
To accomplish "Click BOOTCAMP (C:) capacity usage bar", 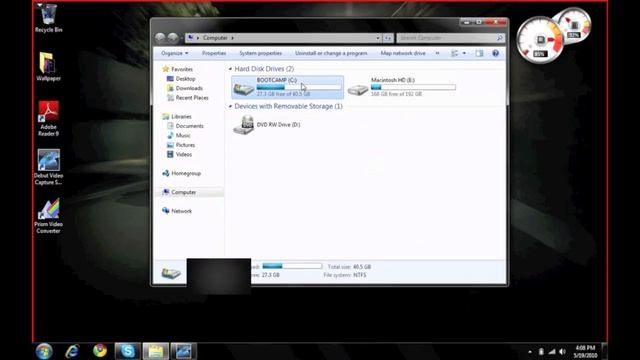I will point(299,87).
